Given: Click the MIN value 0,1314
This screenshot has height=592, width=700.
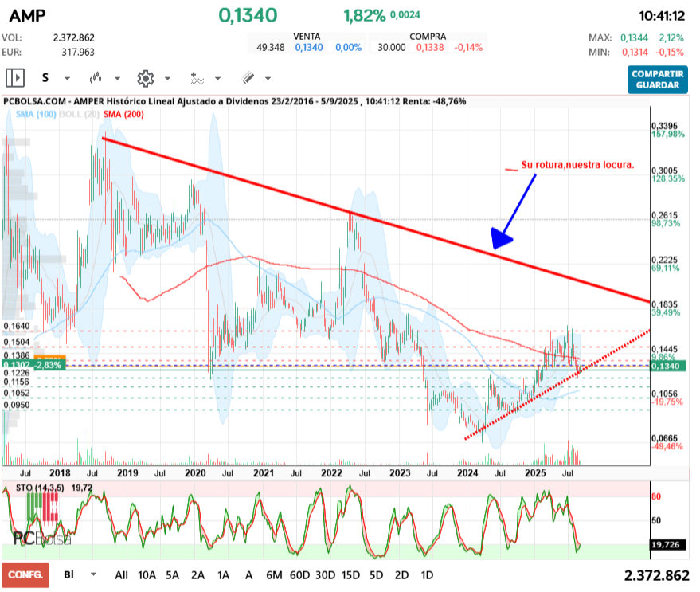Looking at the screenshot, I should tap(635, 53).
